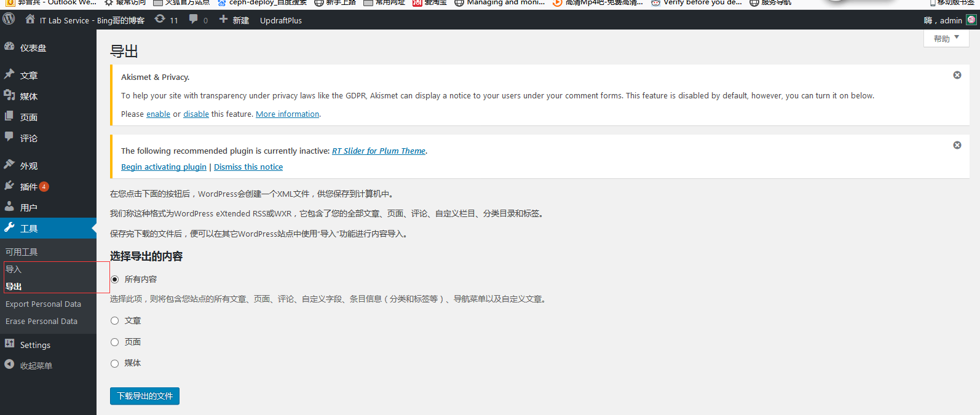980x415 pixels.
Task: Open the Verify before you de... bookmark
Action: [x=697, y=2]
